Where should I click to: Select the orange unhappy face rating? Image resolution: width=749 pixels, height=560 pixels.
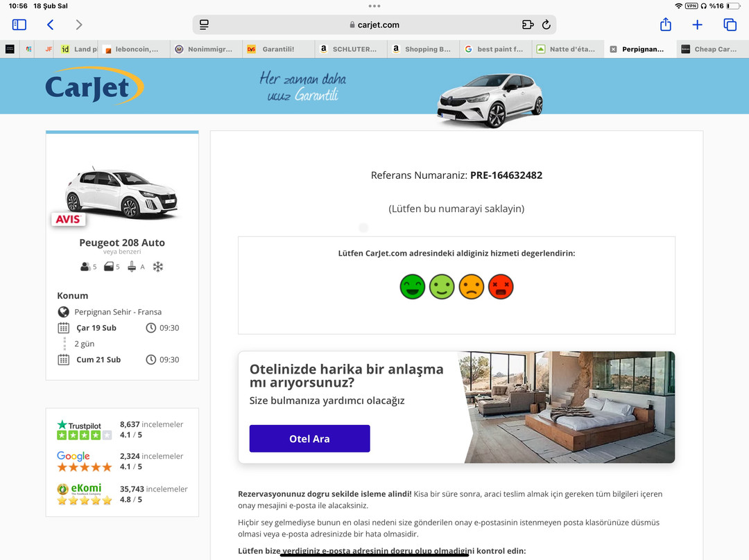472,286
